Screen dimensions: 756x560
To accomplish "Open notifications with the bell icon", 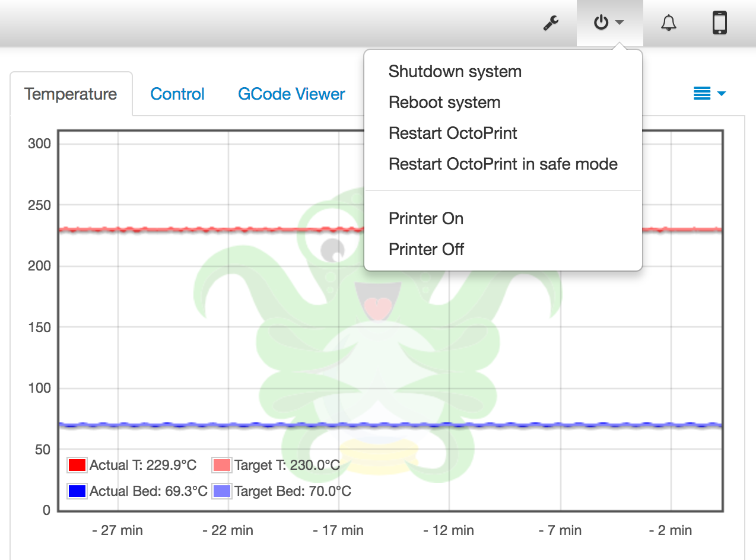I will coord(669,23).
